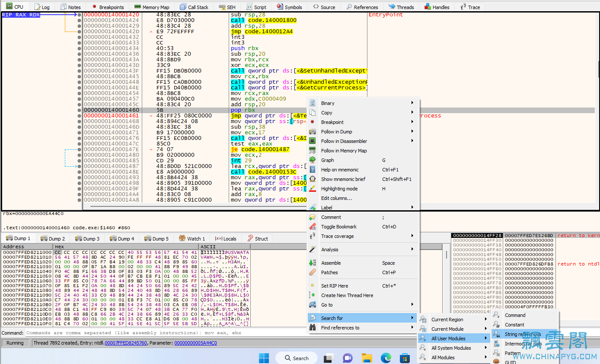Expand the Breakpoint submenu arrow
This screenshot has height=364, width=600.
[412, 122]
